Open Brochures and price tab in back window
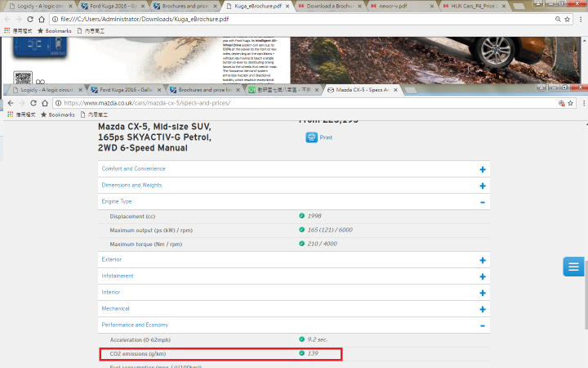The width and height of the screenshot is (588, 368). click(x=185, y=6)
